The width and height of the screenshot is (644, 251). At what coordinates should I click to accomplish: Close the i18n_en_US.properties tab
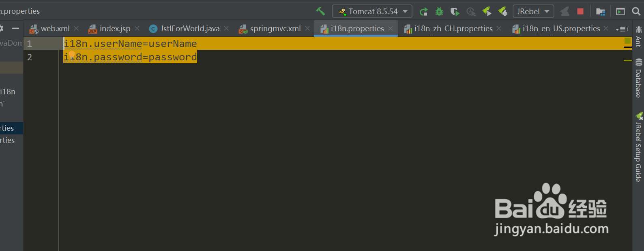point(606,28)
